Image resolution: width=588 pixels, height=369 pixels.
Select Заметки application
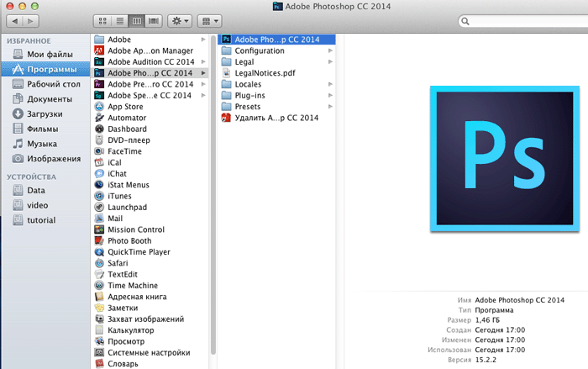tap(150, 308)
